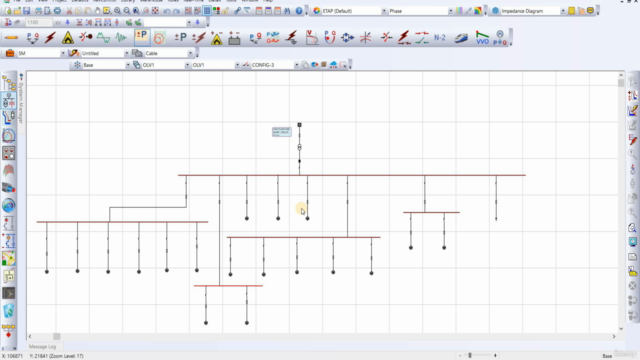Image resolution: width=640 pixels, height=360 pixels.
Task: Select the Harmonic Analysis waveform icon
Action: [103, 38]
